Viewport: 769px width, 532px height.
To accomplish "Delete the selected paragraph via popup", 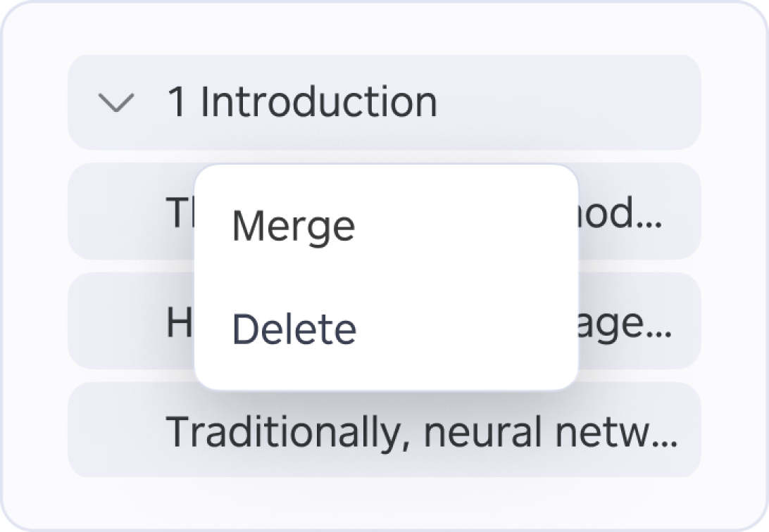I will pos(294,329).
